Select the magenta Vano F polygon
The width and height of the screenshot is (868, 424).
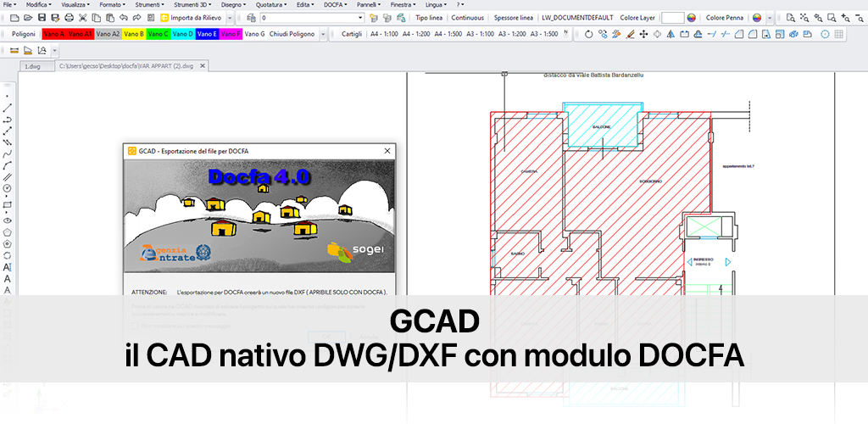click(231, 34)
